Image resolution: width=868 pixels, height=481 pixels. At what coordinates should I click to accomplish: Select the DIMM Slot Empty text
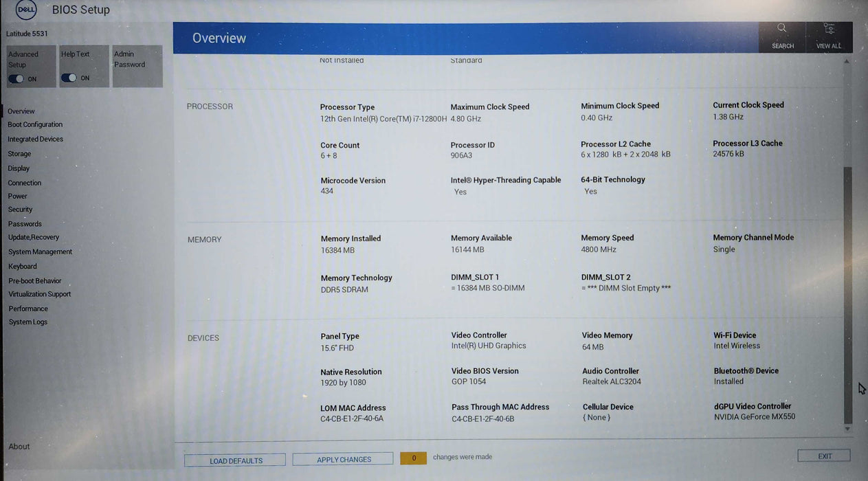coord(626,288)
